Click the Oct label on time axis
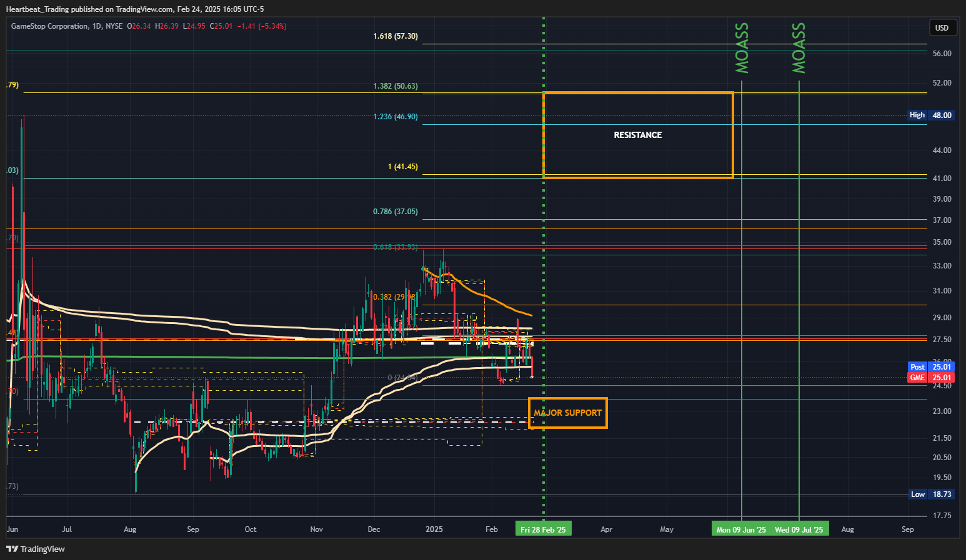This screenshot has height=560, width=966. 251,529
